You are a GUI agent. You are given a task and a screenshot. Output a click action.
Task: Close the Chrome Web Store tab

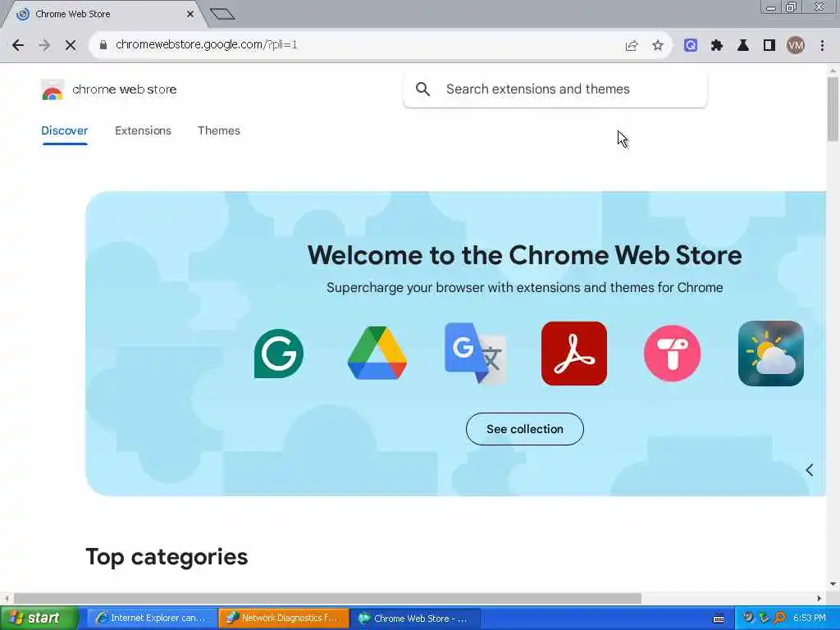pyautogui.click(x=190, y=14)
